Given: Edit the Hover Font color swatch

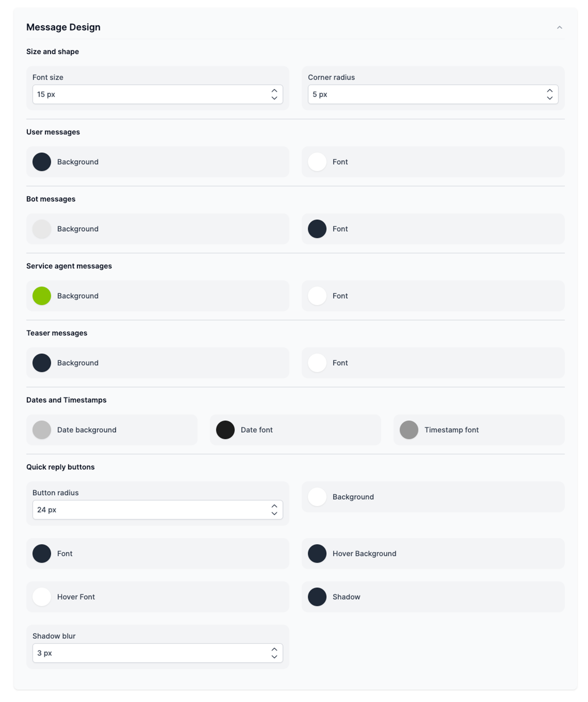Looking at the screenshot, I should tap(42, 597).
